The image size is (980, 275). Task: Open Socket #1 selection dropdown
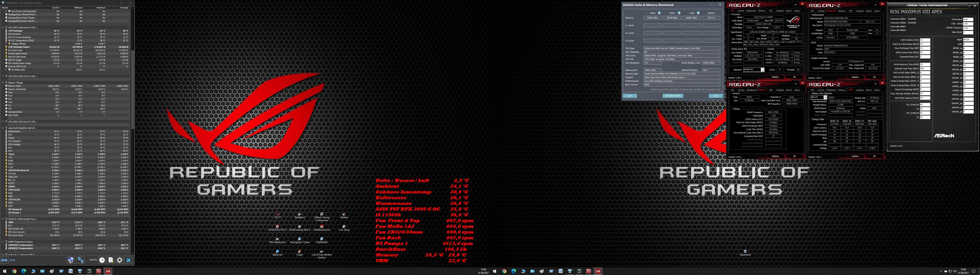click(762, 70)
